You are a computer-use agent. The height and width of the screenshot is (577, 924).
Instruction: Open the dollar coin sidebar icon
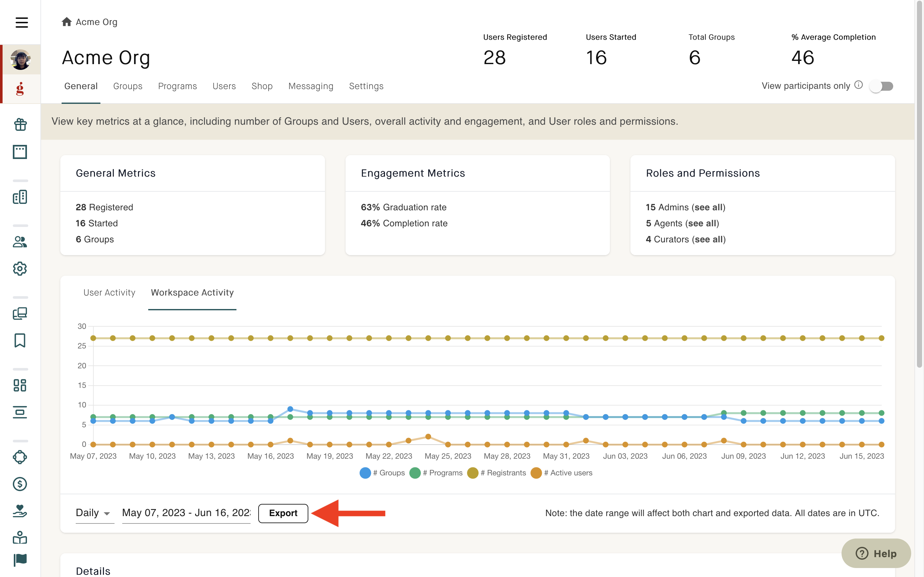coord(20,484)
